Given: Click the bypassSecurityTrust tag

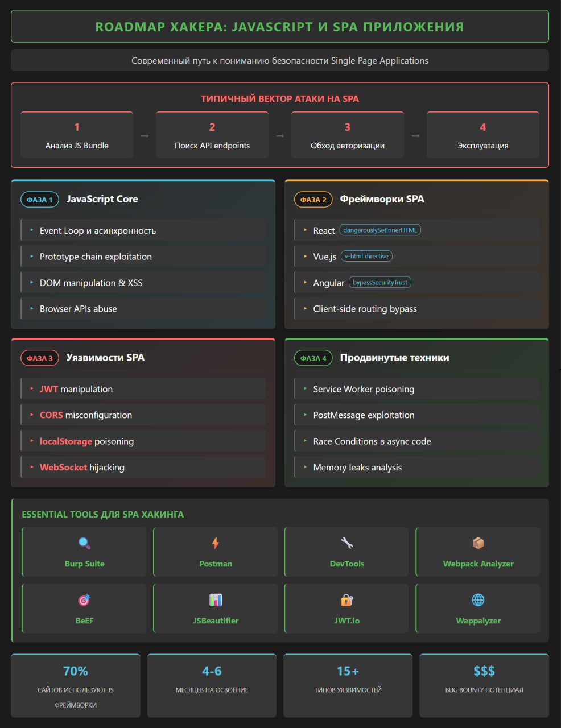Looking at the screenshot, I should [x=380, y=283].
